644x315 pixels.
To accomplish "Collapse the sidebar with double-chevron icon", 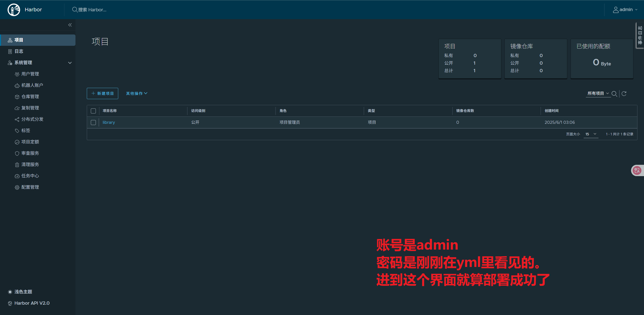I will pyautogui.click(x=70, y=25).
